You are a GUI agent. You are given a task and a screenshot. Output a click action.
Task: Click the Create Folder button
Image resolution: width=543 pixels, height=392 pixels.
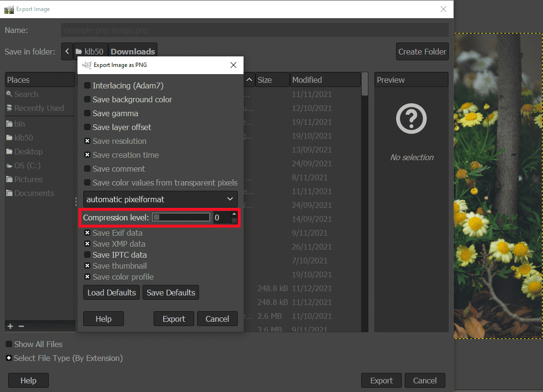[x=422, y=51]
